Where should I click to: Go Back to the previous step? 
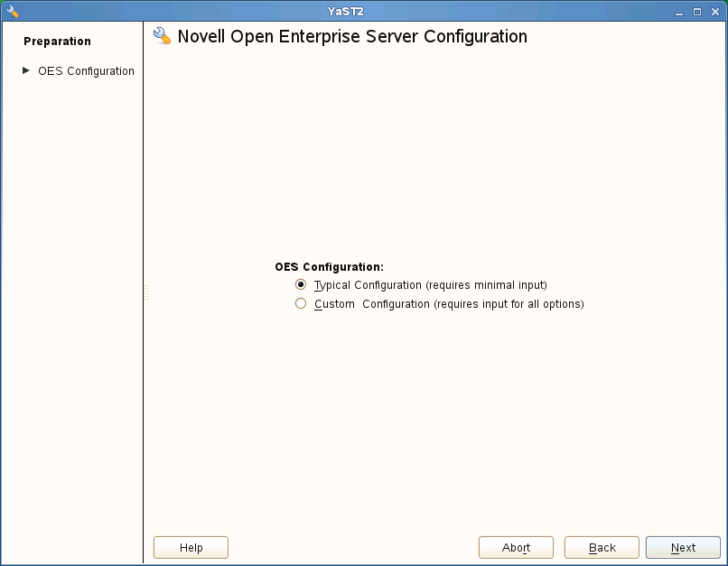coord(602,547)
